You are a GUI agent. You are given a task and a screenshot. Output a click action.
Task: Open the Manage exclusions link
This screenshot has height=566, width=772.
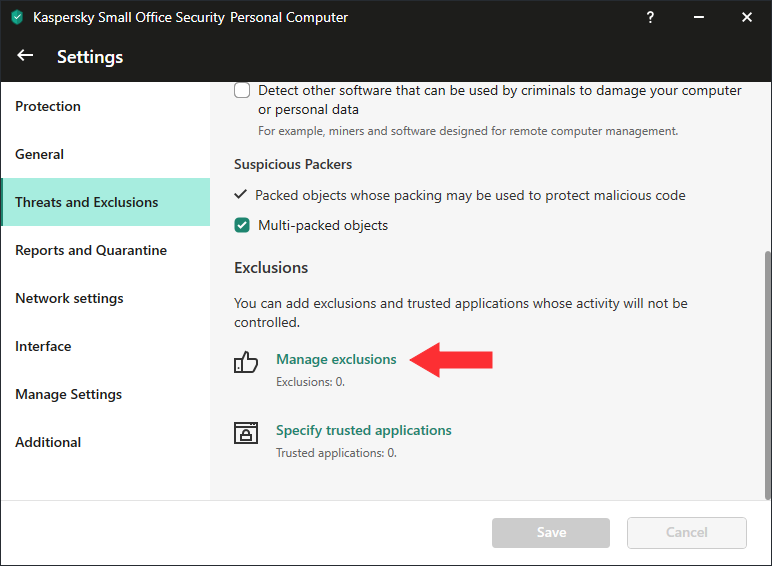pyautogui.click(x=336, y=359)
